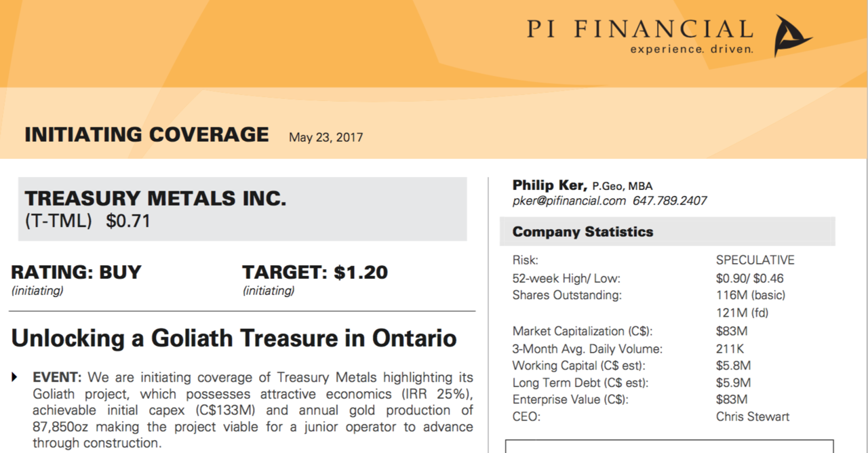Click the May 23, 2017 date
Viewport: 868px width, 453px height.
(325, 137)
